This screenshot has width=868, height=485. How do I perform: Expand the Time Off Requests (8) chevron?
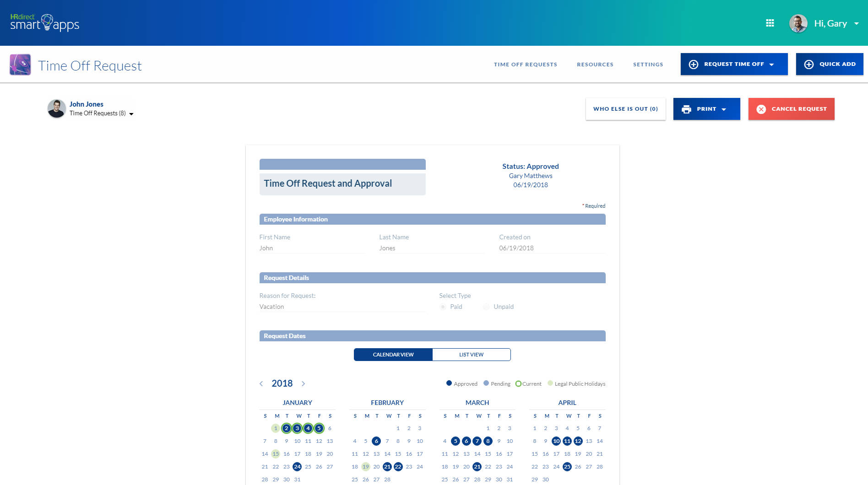(x=131, y=113)
